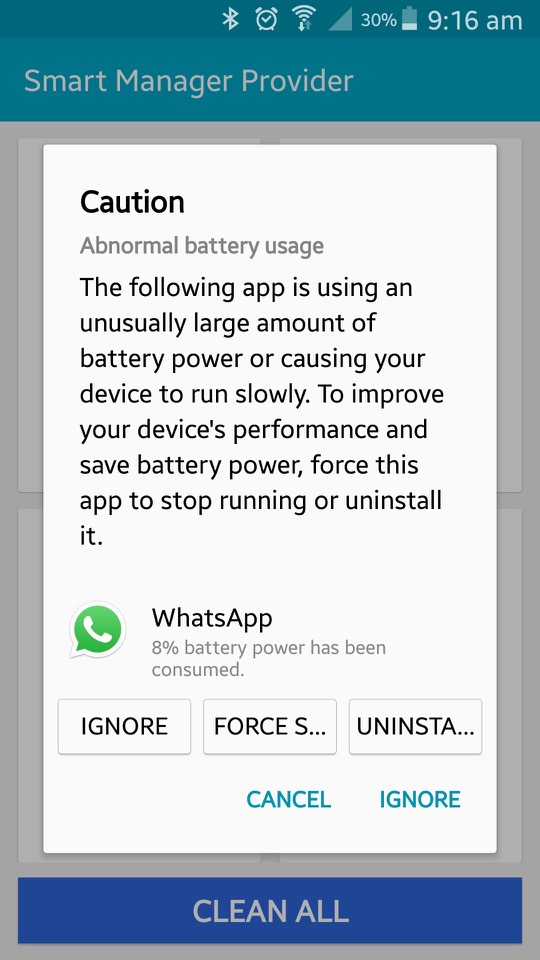The height and width of the screenshot is (960, 540).
Task: Tap the 30% battery percentage text
Action: pyautogui.click(x=378, y=20)
